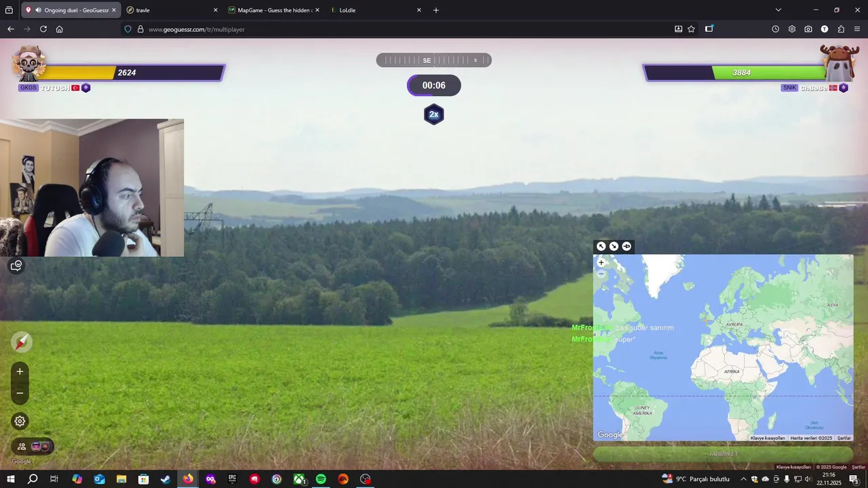868x488 pixels.
Task: Open Xbox app from taskbar
Action: [299, 479]
